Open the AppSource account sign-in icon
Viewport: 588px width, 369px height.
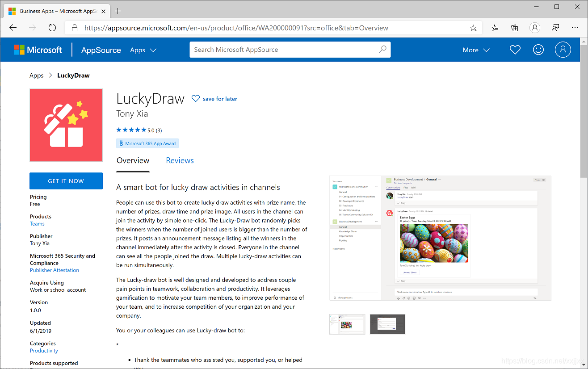click(563, 50)
